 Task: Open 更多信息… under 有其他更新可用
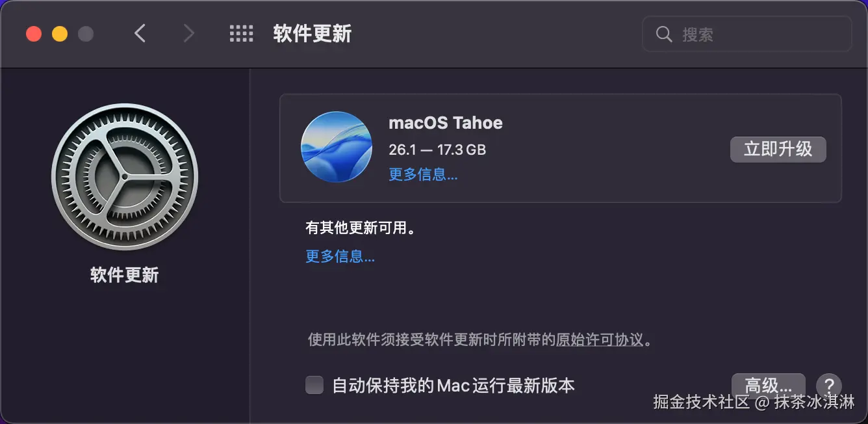[340, 256]
